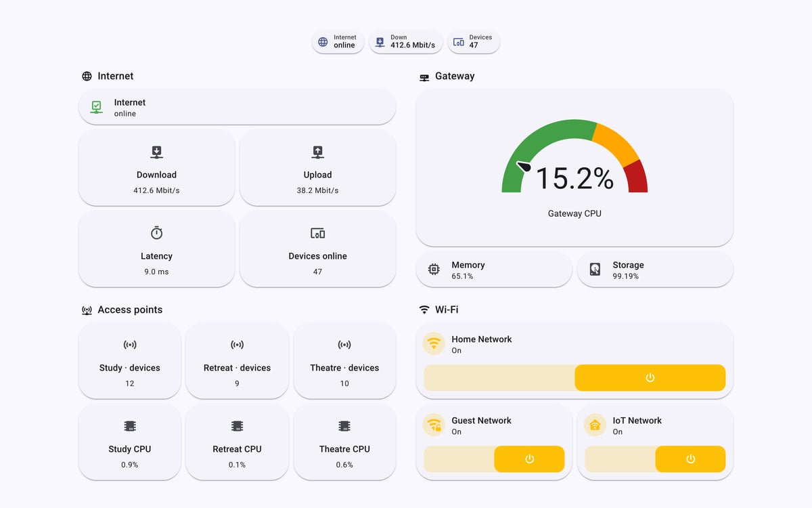812x508 pixels.
Task: Open the Devices 47 badge
Action: pyautogui.click(x=474, y=42)
